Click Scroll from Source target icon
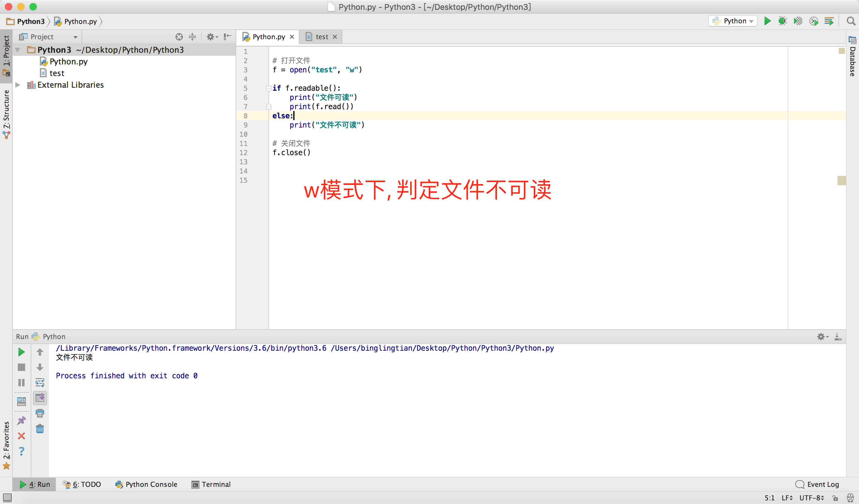 (x=179, y=37)
